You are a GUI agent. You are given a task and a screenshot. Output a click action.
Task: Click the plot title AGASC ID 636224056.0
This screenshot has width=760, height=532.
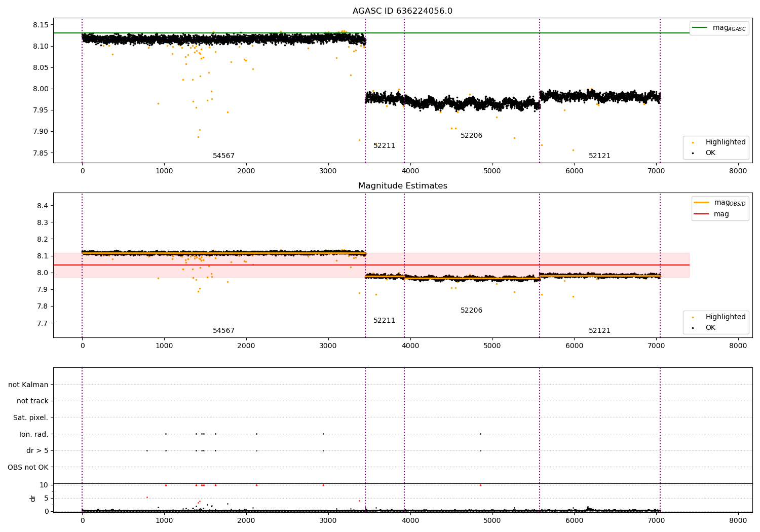point(403,11)
